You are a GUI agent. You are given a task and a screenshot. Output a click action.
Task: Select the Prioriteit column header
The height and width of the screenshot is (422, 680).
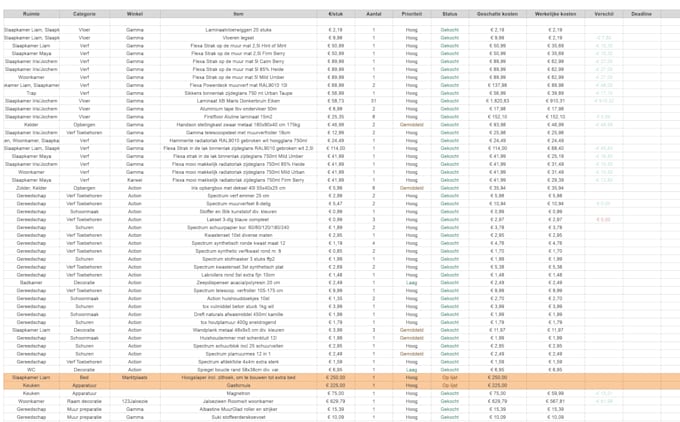[x=412, y=14]
